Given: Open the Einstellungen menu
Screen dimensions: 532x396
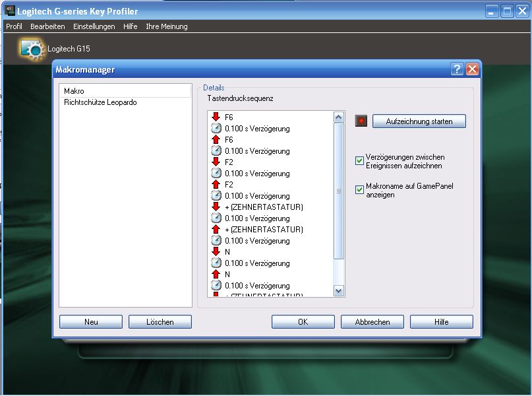Looking at the screenshot, I should (94, 26).
